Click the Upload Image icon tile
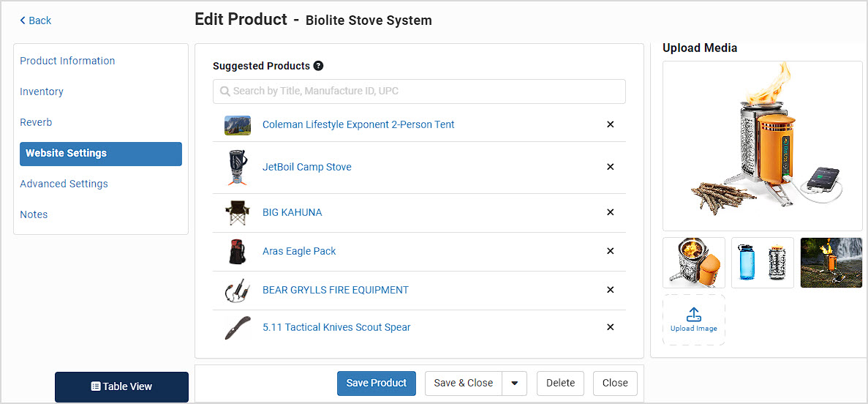Image resolution: width=868 pixels, height=404 pixels. pos(694,320)
